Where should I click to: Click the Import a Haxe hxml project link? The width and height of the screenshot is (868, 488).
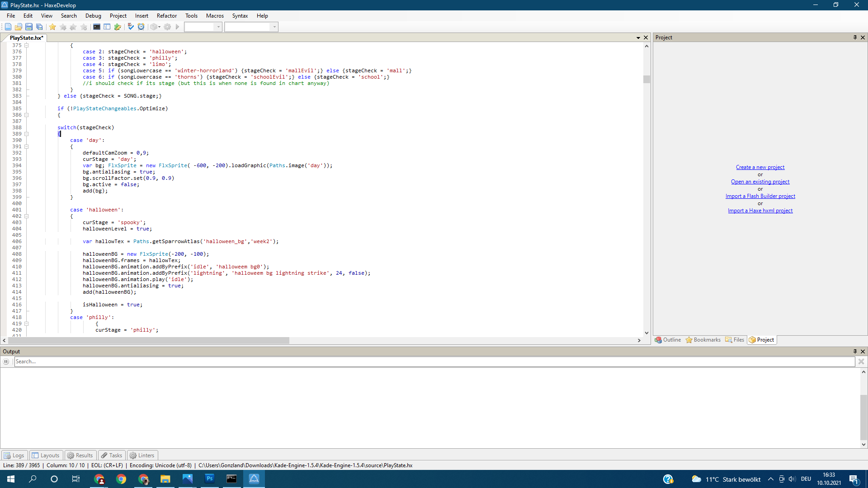760,210
